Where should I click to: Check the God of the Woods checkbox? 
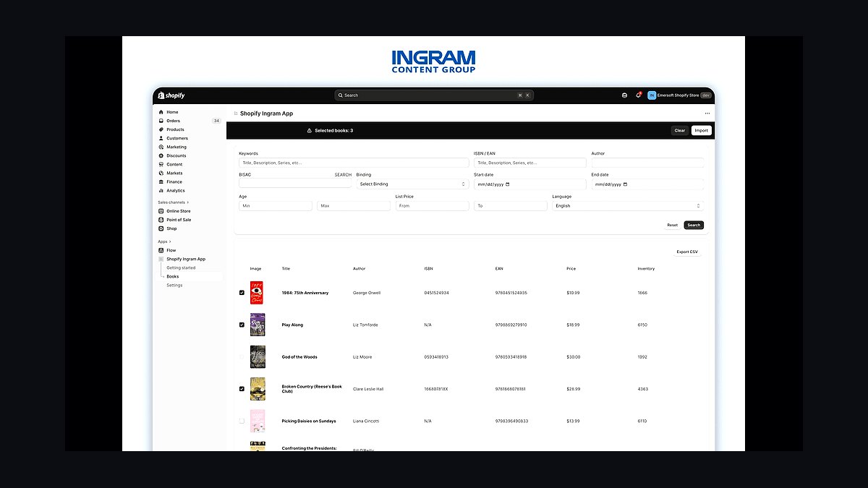coord(242,357)
